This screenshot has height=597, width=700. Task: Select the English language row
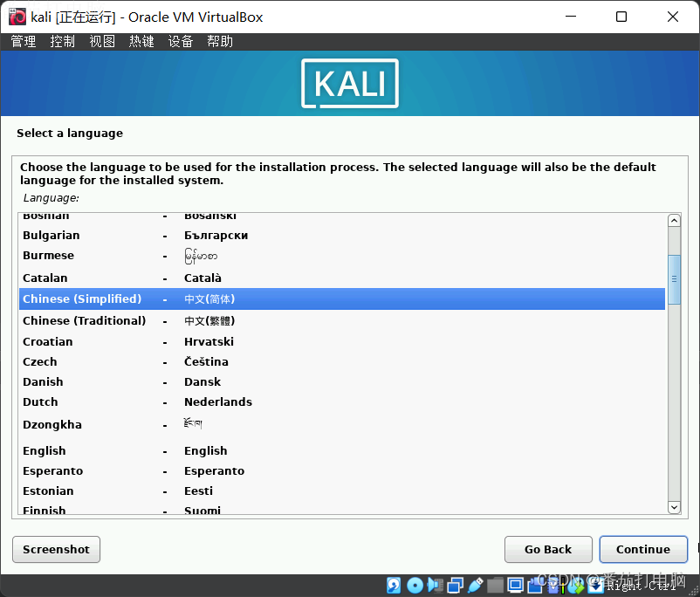(342, 450)
